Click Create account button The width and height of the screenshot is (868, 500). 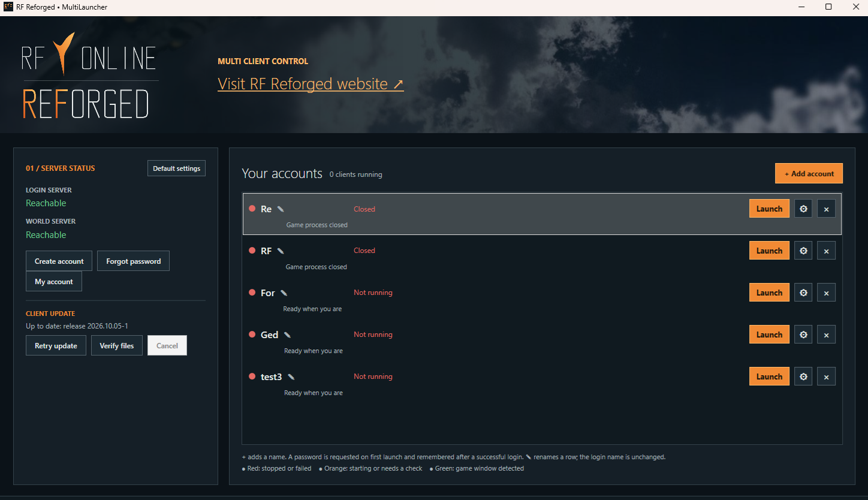point(59,261)
